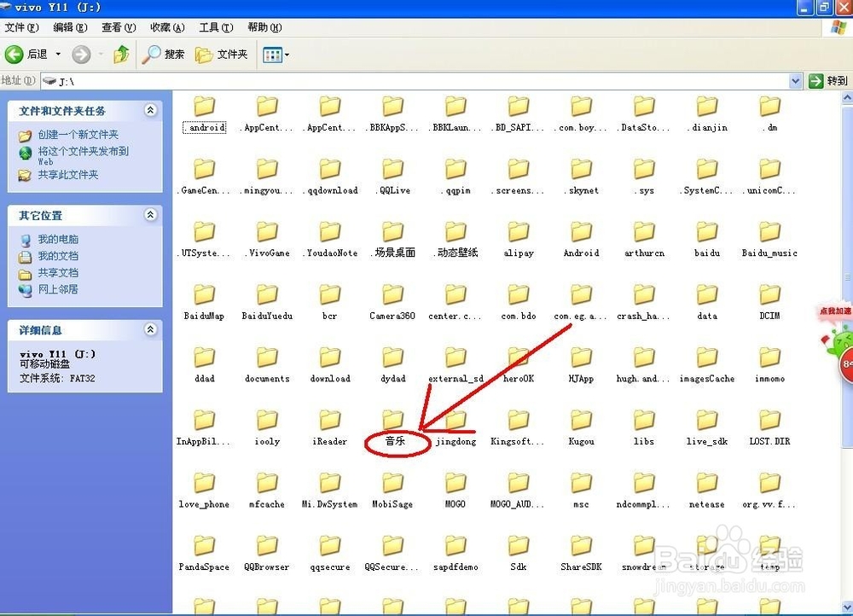
Task: Click the vertical scrollbar up arrow
Action: coord(847,98)
